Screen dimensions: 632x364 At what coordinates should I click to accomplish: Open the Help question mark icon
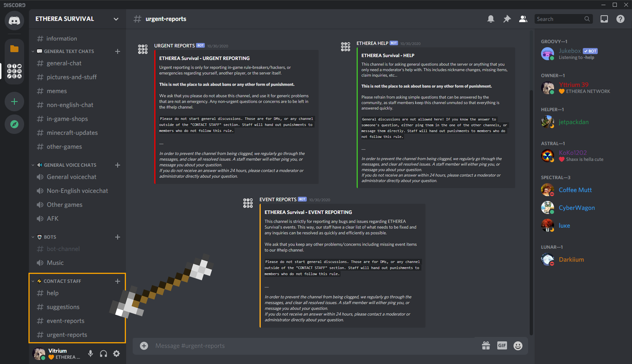pos(620,19)
